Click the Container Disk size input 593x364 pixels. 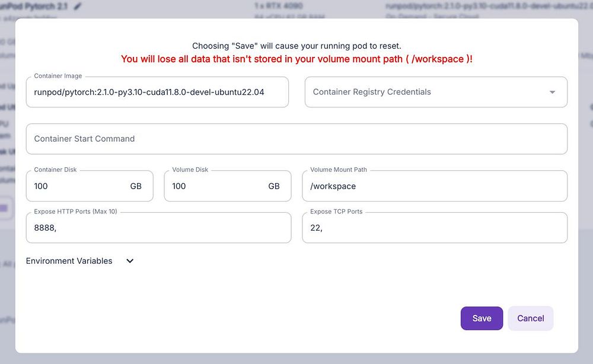click(x=77, y=186)
